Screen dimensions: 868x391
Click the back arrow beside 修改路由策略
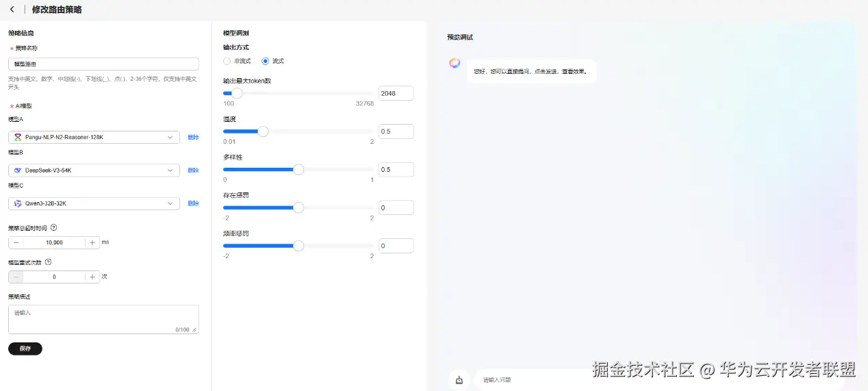12,10
